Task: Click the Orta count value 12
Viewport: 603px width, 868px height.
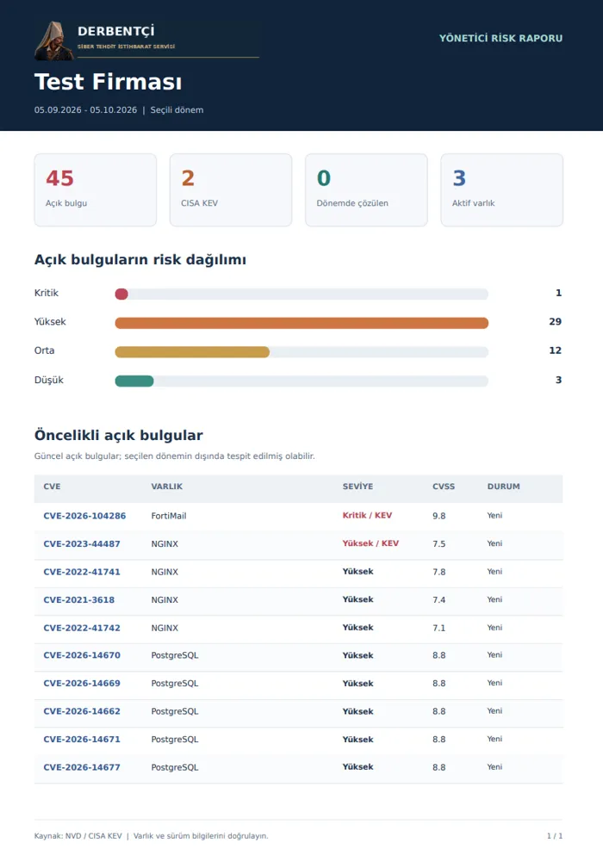Action: [555, 350]
